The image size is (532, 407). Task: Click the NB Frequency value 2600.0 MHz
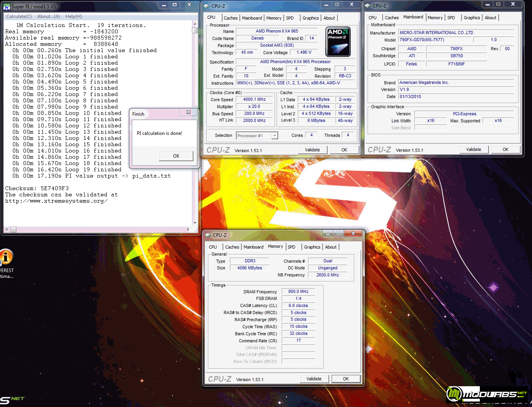point(328,275)
